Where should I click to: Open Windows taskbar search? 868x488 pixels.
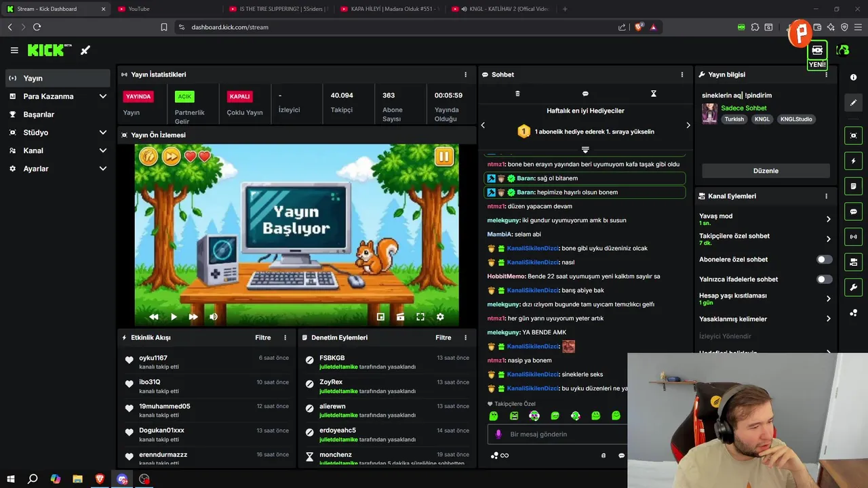33,479
